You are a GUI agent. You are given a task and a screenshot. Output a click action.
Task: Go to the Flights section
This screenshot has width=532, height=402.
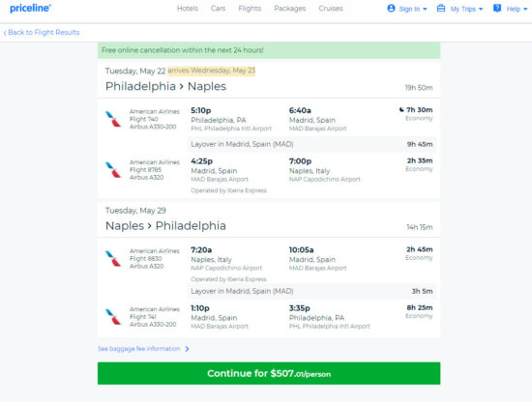(x=250, y=9)
